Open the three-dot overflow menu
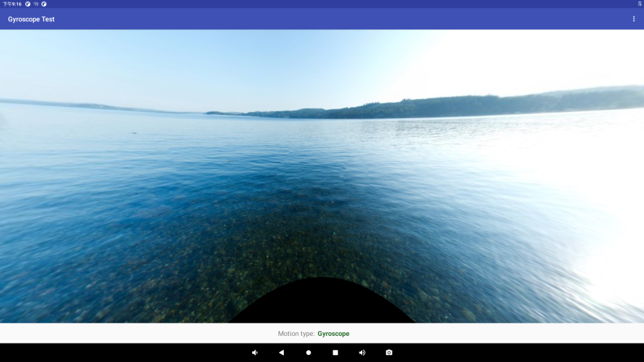The width and height of the screenshot is (644, 362). tap(634, 19)
